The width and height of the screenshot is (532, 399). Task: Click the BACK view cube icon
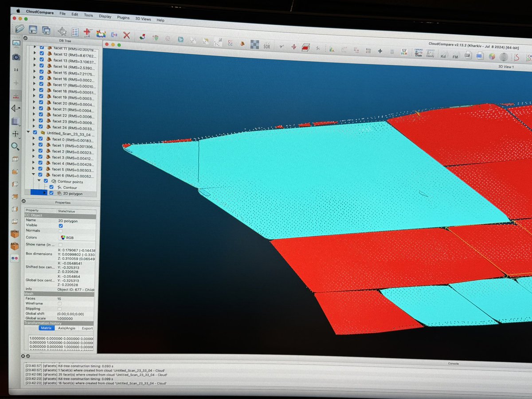[15, 245]
